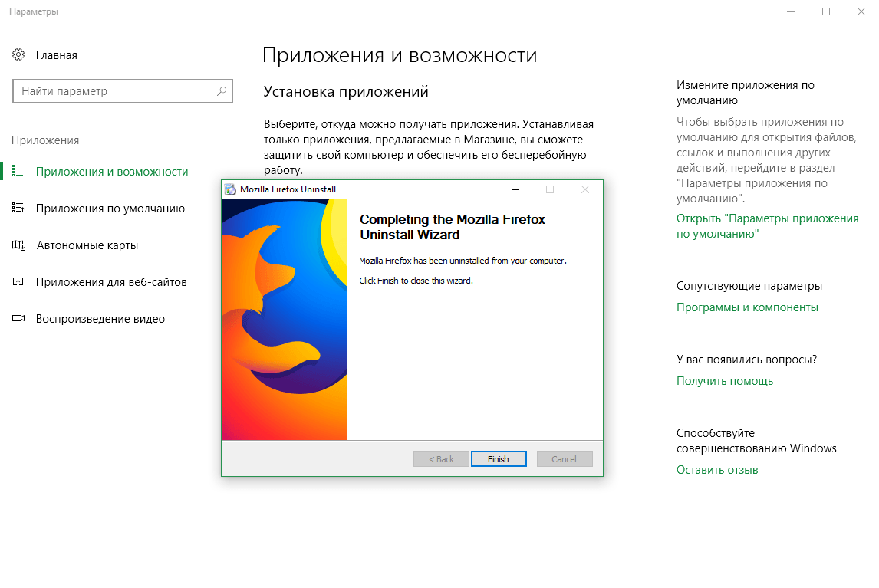This screenshot has width=879, height=588.
Task: Click the Измените приложения по умолчанию heading
Action: (x=746, y=93)
